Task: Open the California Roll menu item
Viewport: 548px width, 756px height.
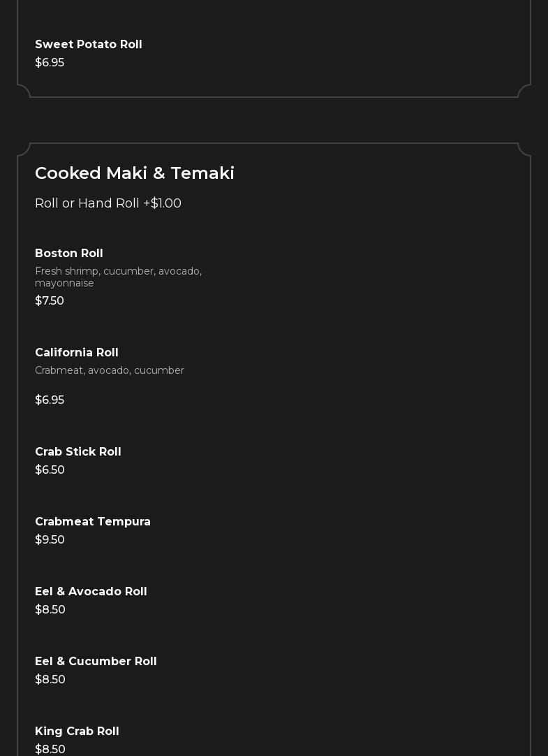Action: [77, 353]
